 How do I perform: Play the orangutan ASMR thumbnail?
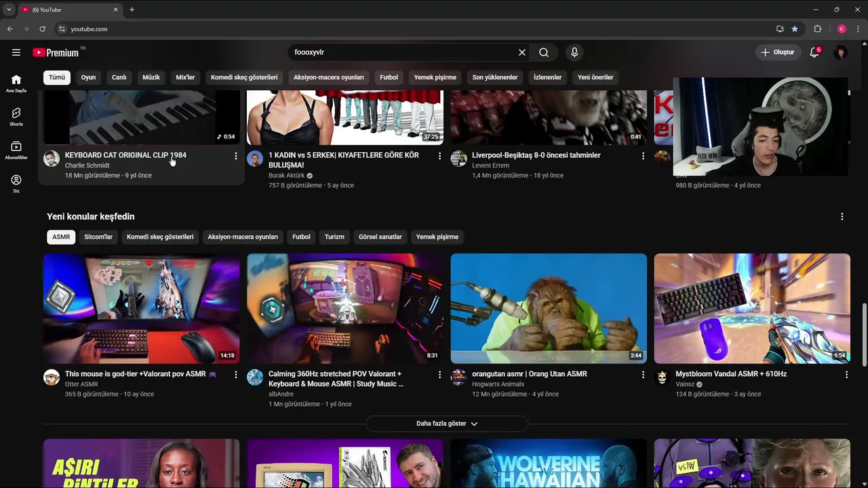(549, 308)
